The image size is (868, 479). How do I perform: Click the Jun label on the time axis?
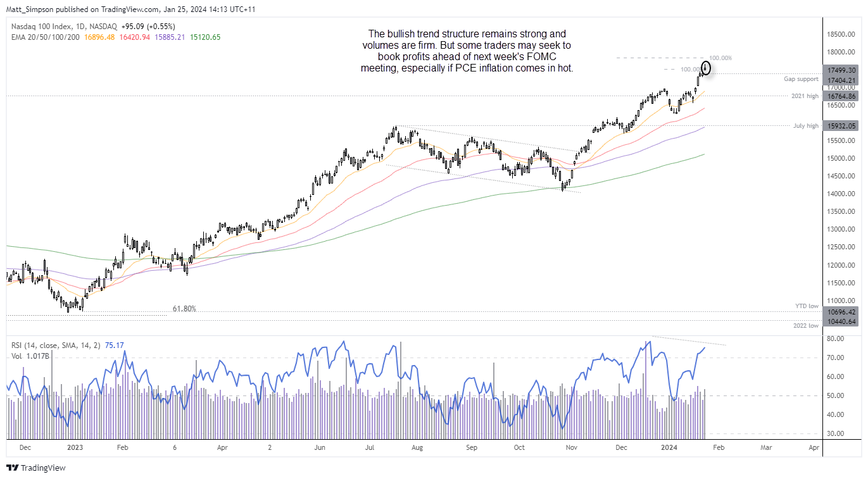320,447
